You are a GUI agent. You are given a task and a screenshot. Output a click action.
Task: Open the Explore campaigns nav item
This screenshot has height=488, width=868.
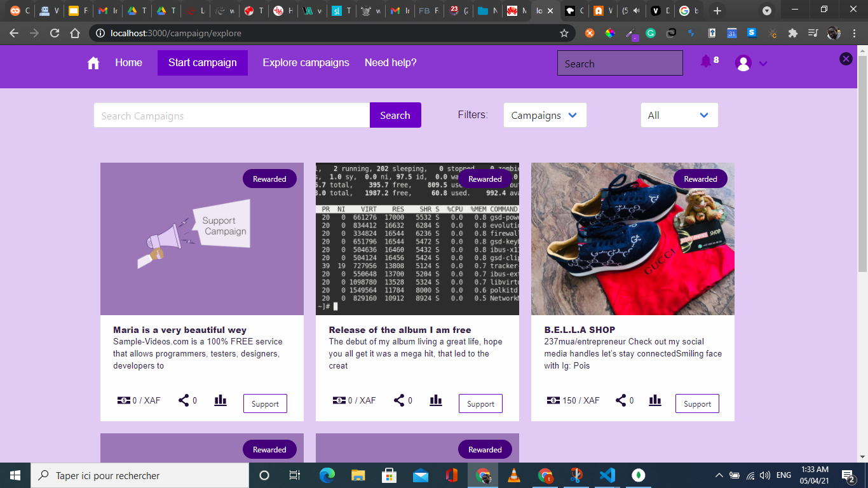pos(306,62)
